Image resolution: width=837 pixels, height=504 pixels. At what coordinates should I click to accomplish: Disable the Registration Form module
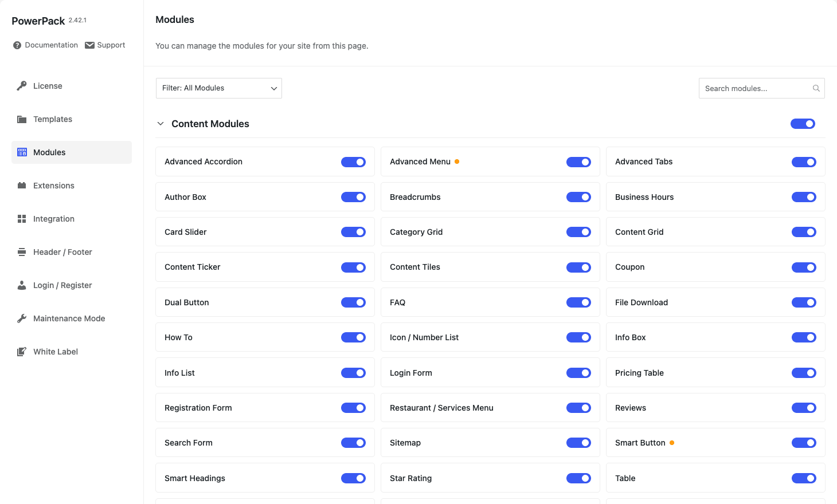[x=353, y=408]
